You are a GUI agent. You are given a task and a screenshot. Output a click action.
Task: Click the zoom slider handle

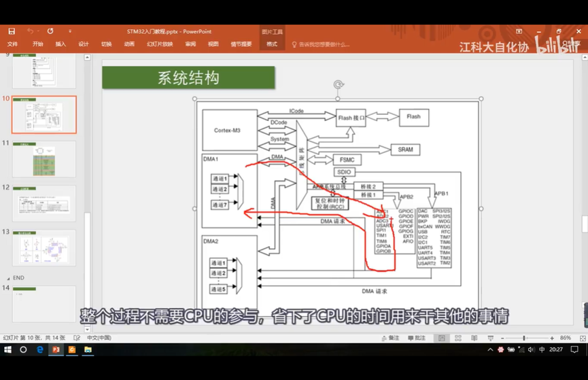pos(524,338)
